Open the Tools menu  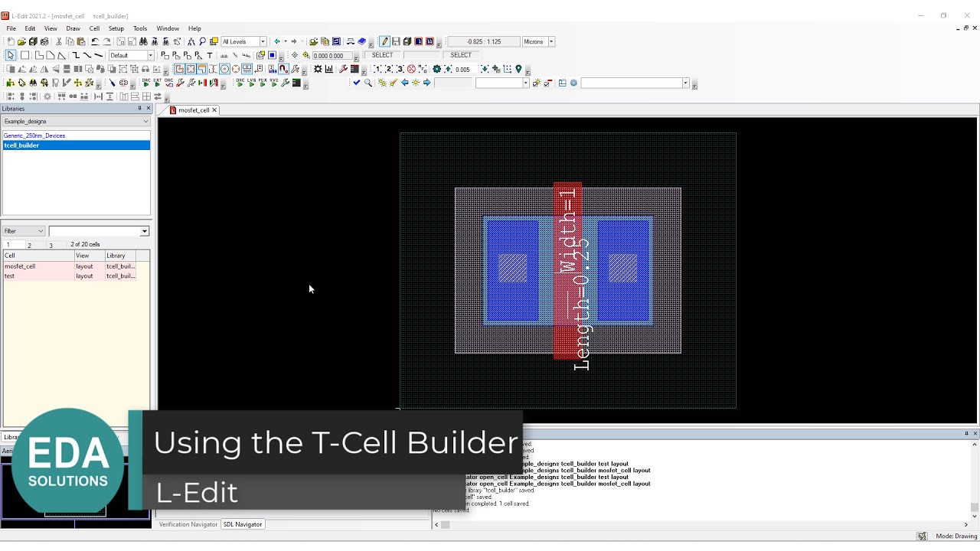click(140, 28)
